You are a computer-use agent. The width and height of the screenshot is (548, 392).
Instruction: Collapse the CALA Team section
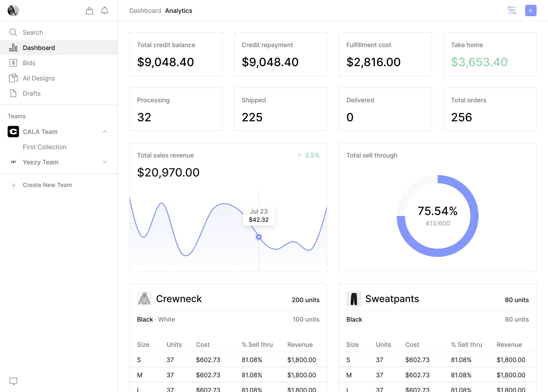coord(104,132)
